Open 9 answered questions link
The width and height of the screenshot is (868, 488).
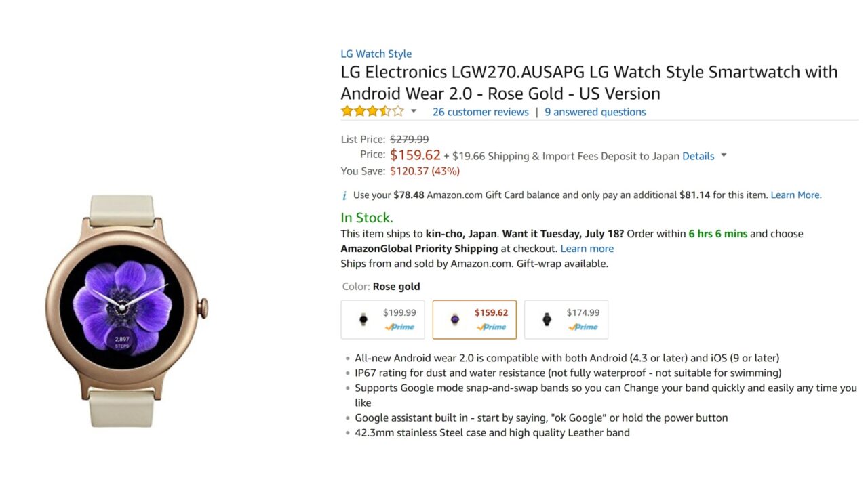tap(595, 112)
